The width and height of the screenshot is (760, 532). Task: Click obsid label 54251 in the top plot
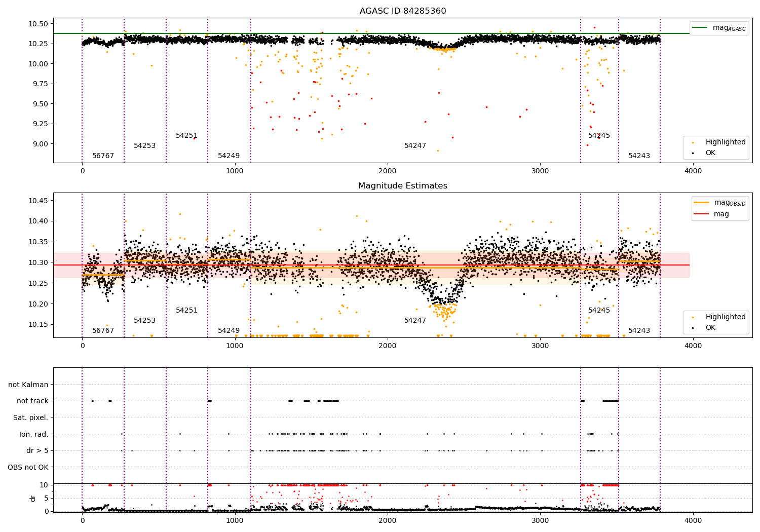187,136
